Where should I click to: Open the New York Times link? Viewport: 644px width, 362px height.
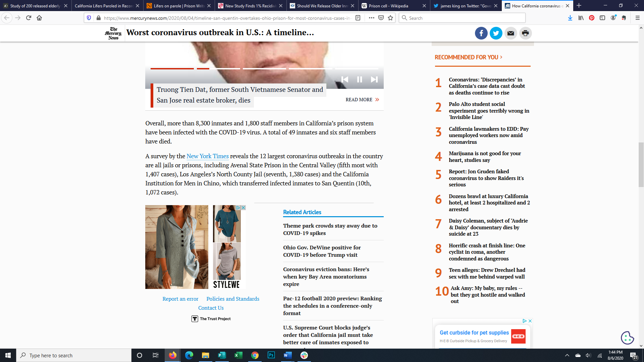pos(207,156)
